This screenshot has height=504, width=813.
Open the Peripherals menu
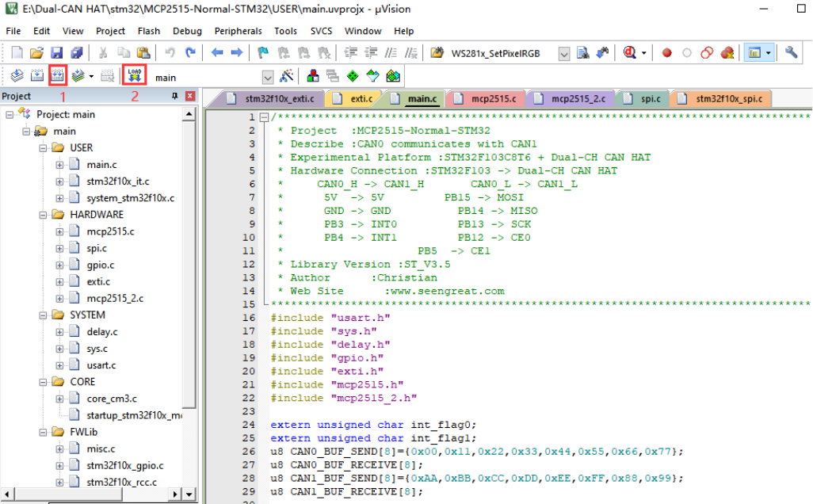point(238,31)
